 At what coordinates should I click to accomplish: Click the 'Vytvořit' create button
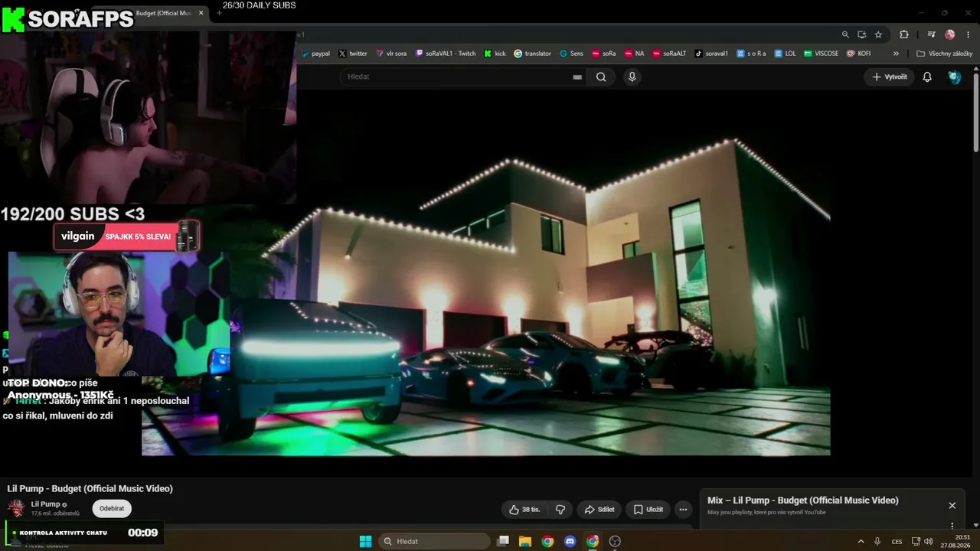pos(890,77)
